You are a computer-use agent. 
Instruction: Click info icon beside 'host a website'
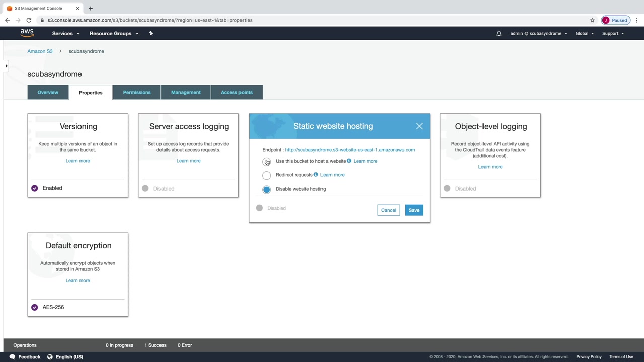point(349,161)
